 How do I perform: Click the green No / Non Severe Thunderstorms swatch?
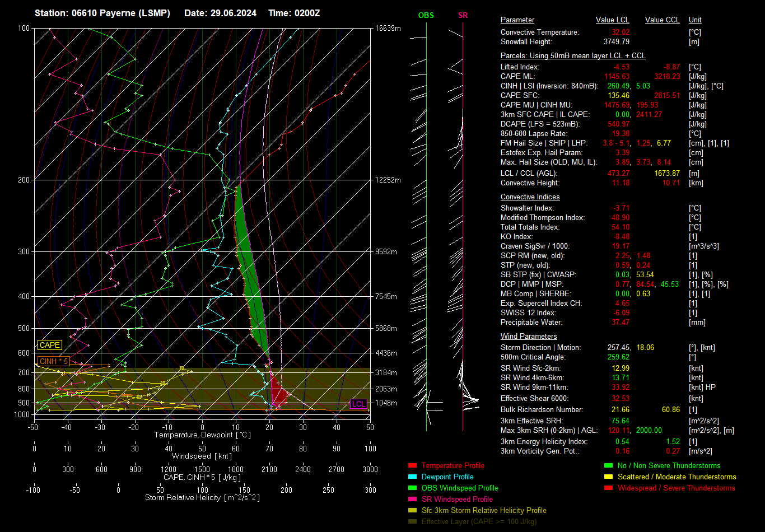tap(608, 466)
